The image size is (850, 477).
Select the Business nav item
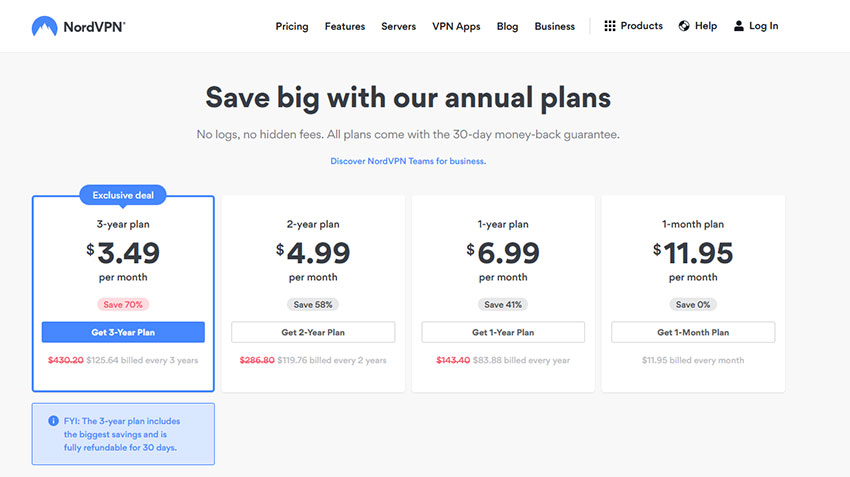pyautogui.click(x=555, y=26)
